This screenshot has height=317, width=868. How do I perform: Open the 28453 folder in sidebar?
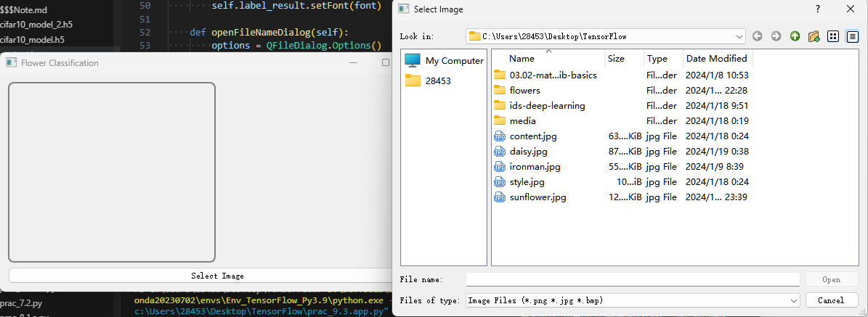pyautogui.click(x=428, y=81)
